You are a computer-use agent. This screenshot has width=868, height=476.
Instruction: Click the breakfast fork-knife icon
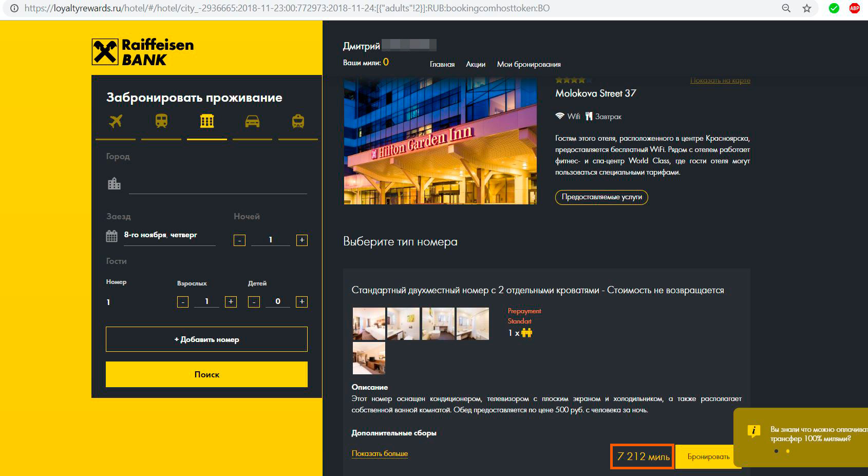tap(589, 117)
